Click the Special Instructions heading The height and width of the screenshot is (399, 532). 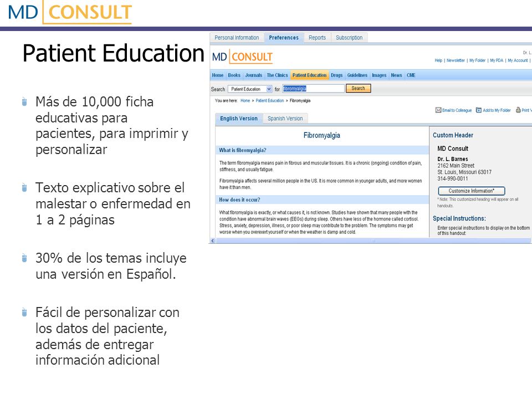459,218
